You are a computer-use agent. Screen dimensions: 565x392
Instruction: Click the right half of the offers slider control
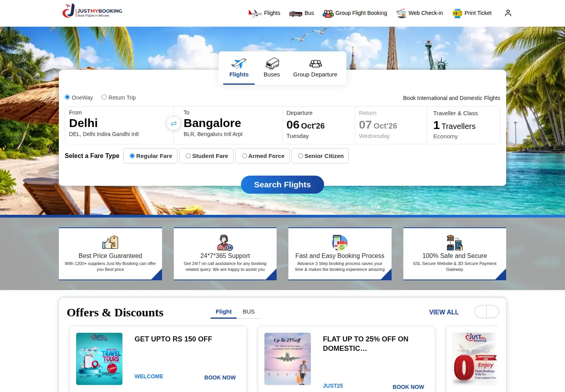click(x=493, y=312)
